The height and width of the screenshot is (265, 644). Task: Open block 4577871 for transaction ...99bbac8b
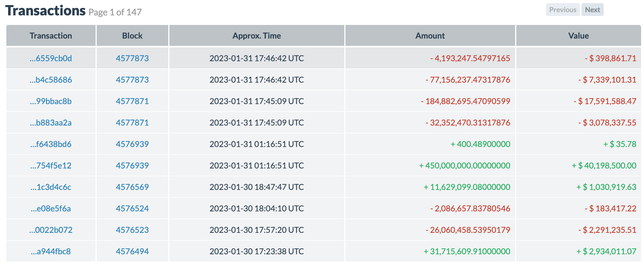click(132, 101)
